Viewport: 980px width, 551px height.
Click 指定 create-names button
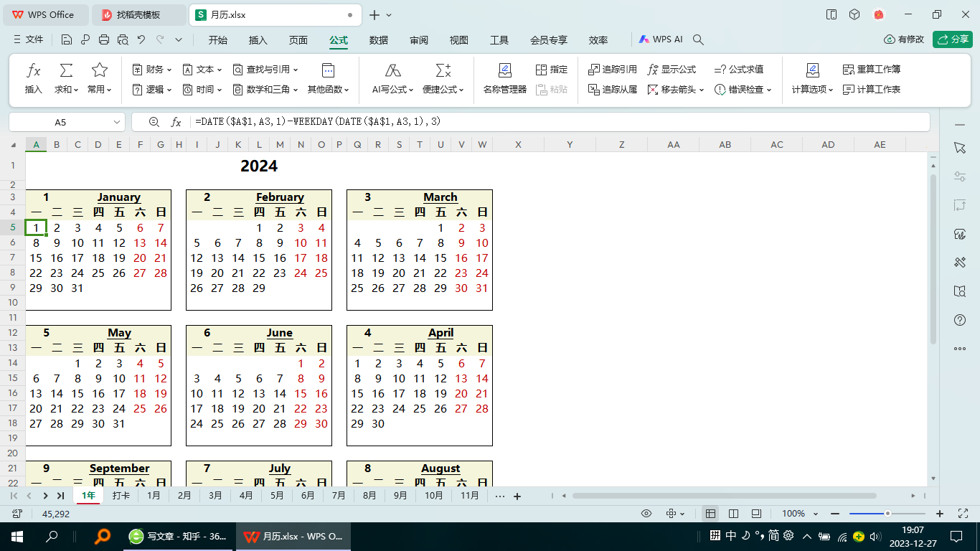552,70
